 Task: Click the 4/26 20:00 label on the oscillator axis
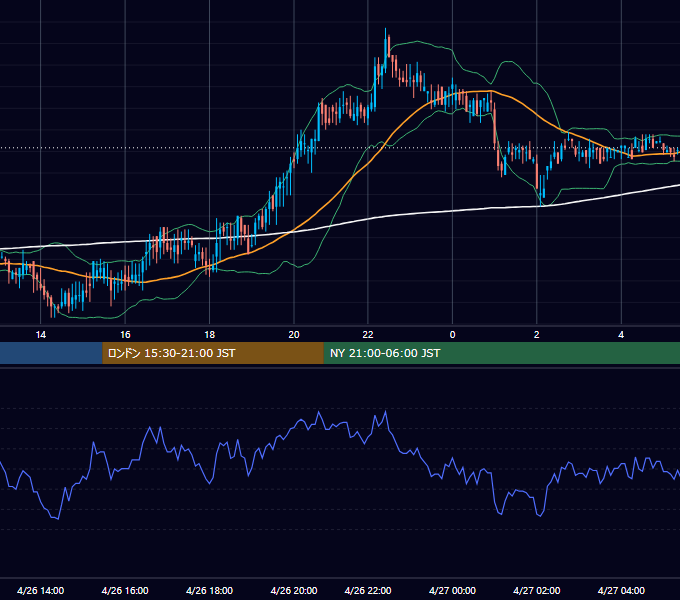point(294,590)
